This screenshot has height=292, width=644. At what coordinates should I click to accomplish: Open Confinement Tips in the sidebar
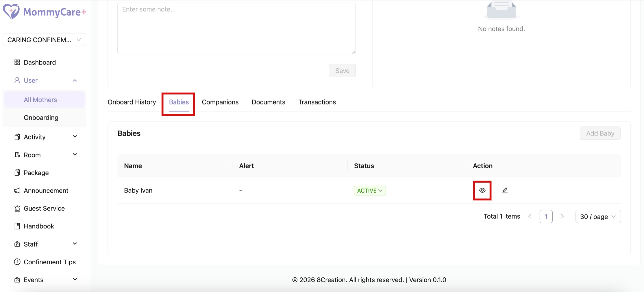50,262
